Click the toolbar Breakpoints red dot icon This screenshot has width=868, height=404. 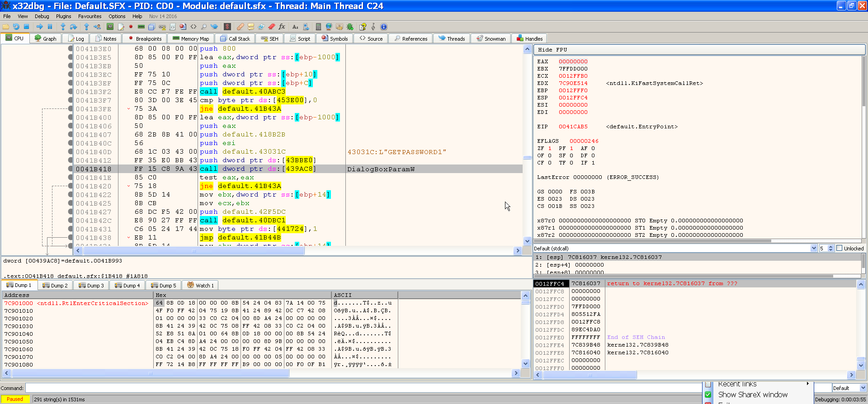pos(131,27)
